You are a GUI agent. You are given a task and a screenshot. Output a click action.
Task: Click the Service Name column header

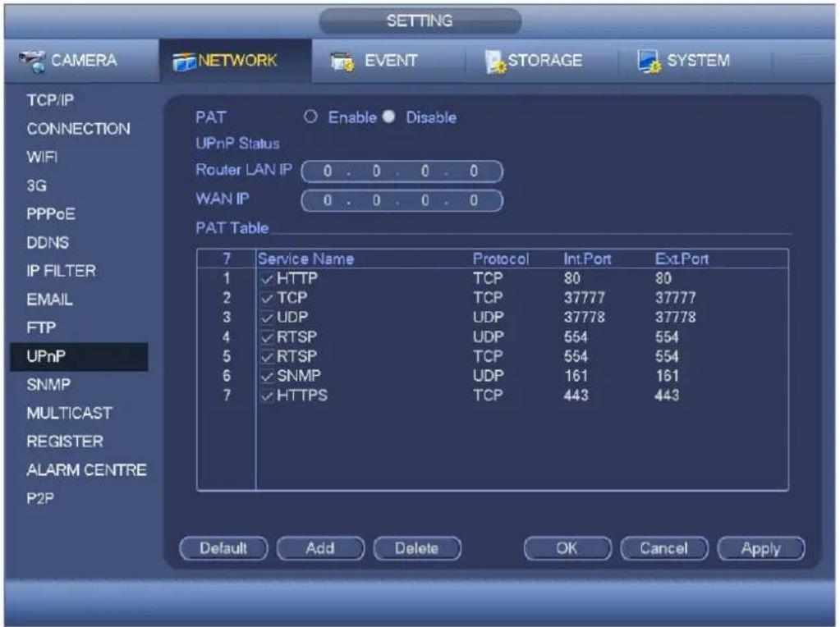[306, 259]
